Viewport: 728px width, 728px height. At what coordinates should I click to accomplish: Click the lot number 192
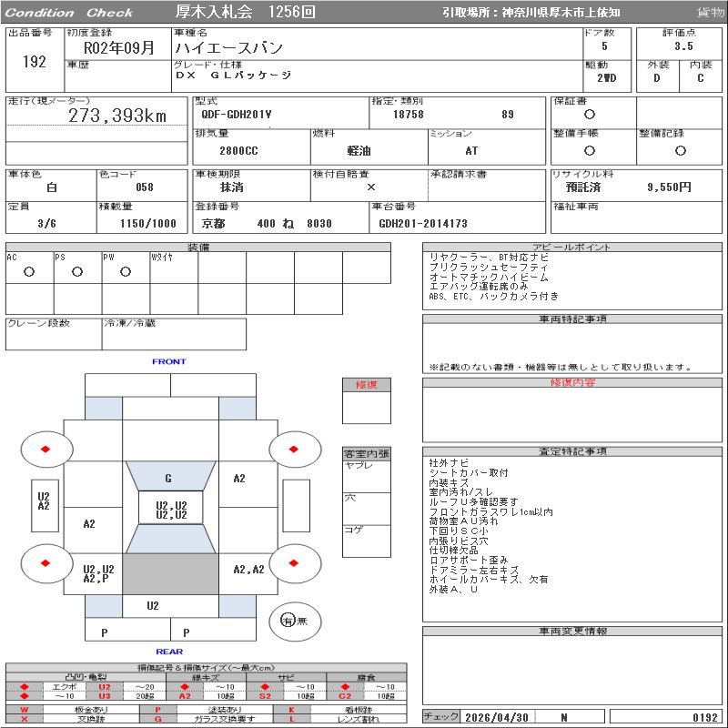click(x=35, y=61)
